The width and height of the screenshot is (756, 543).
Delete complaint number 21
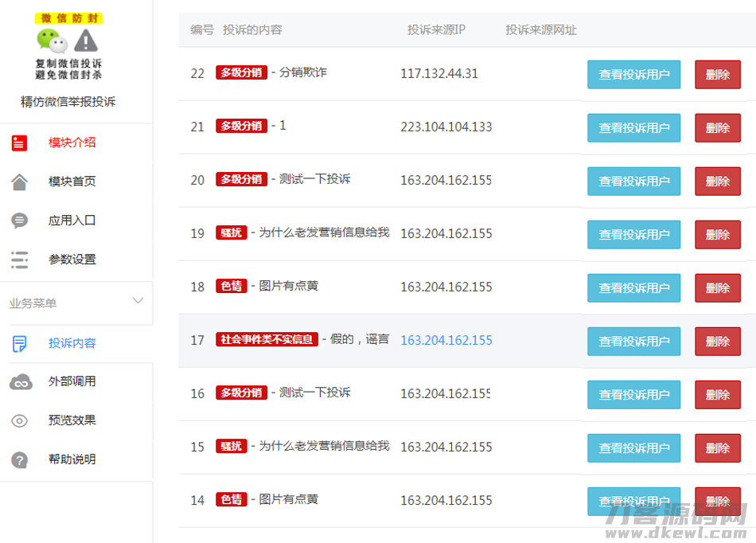click(x=717, y=128)
